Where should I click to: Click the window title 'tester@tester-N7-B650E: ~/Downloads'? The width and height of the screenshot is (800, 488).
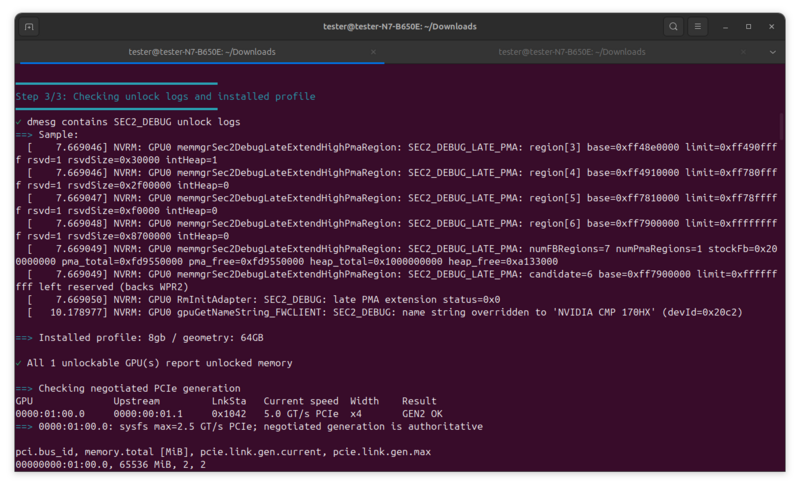pyautogui.click(x=399, y=27)
